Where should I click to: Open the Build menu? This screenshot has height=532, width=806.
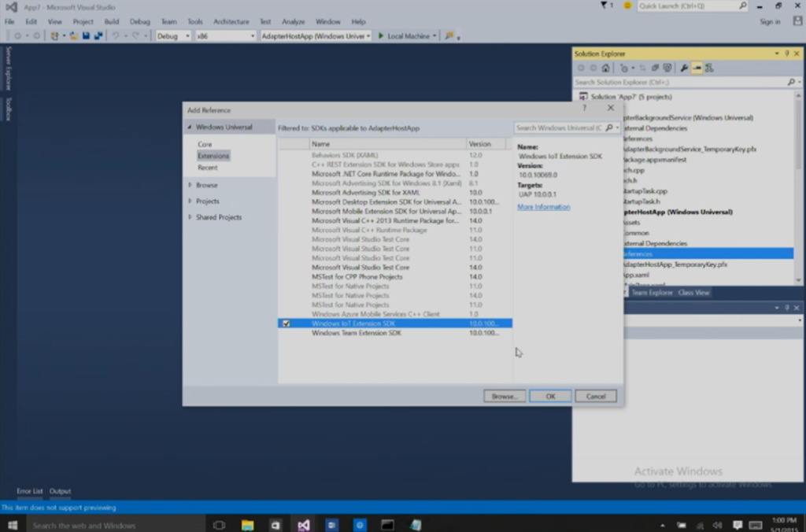pos(112,21)
